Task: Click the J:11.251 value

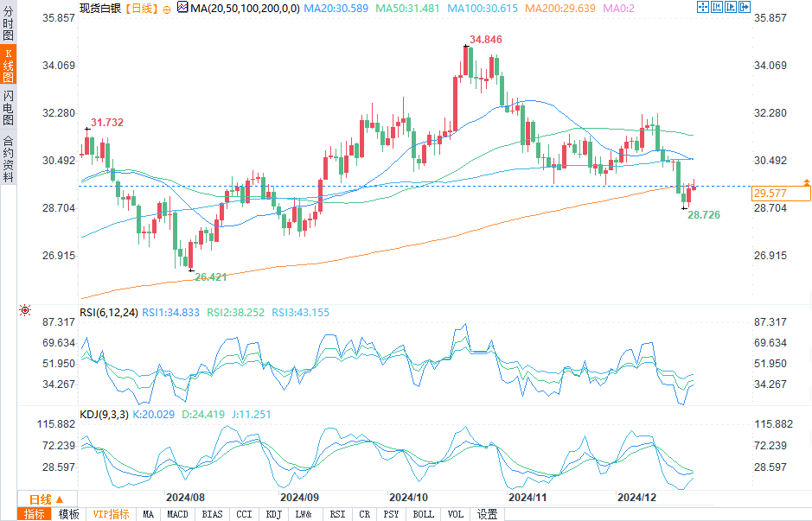Action: coord(251,415)
